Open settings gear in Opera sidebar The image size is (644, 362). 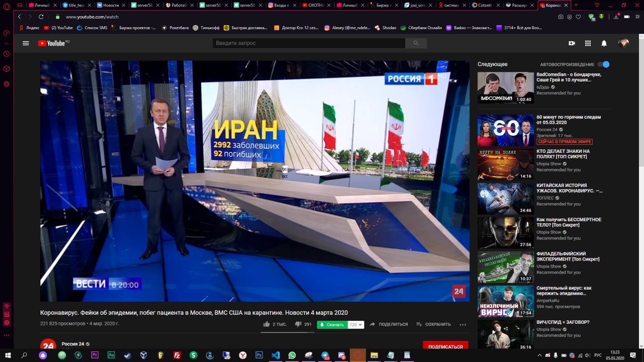pyautogui.click(x=7, y=84)
